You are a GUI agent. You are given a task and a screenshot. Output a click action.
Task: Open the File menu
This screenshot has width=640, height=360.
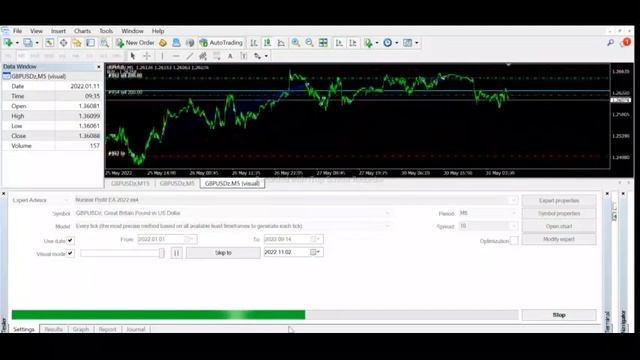[18, 31]
